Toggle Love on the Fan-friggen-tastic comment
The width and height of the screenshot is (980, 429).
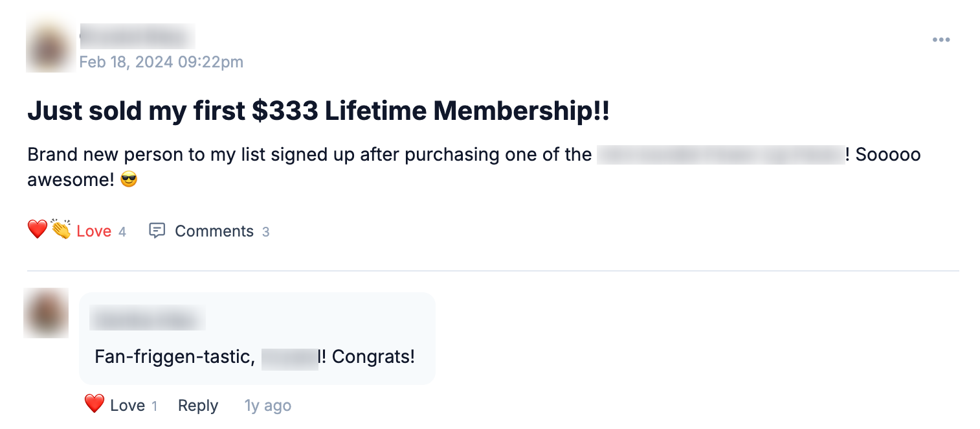pyautogui.click(x=128, y=406)
